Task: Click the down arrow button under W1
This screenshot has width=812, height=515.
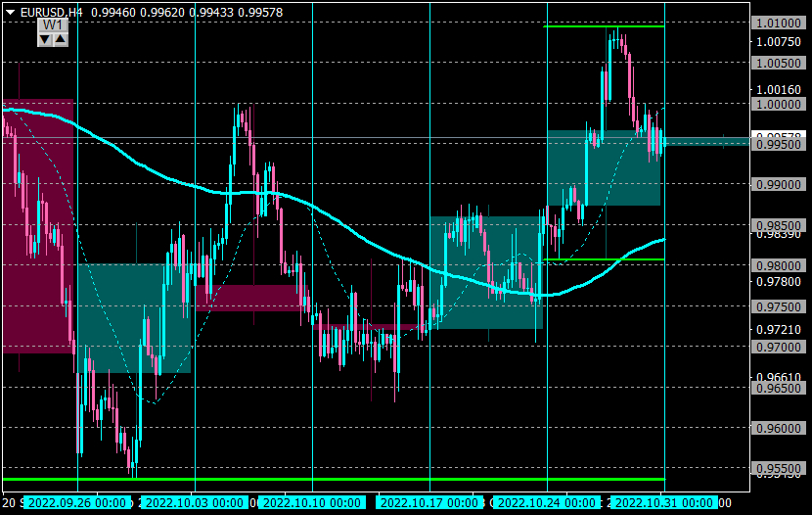Action: pos(45,39)
